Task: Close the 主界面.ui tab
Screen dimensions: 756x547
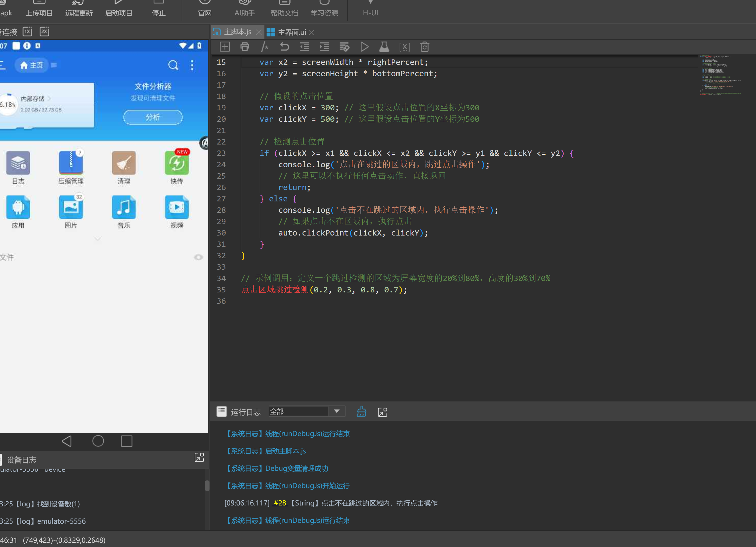Action: tap(312, 33)
